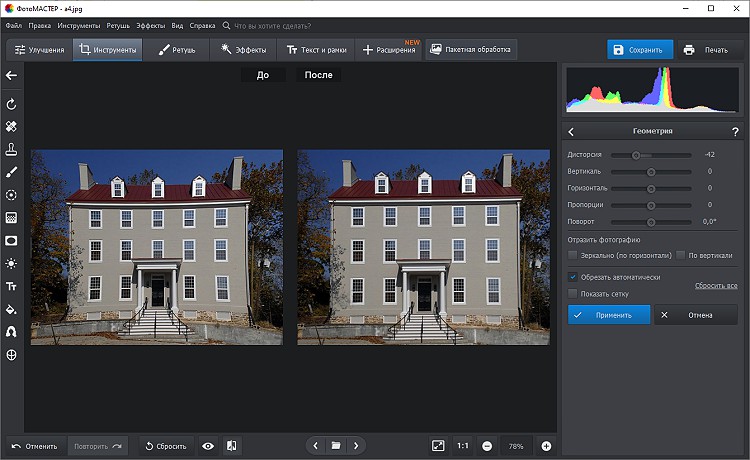Enable Зеркально (по горизонтали) checkbox
This screenshot has height=460, width=750.
point(573,255)
